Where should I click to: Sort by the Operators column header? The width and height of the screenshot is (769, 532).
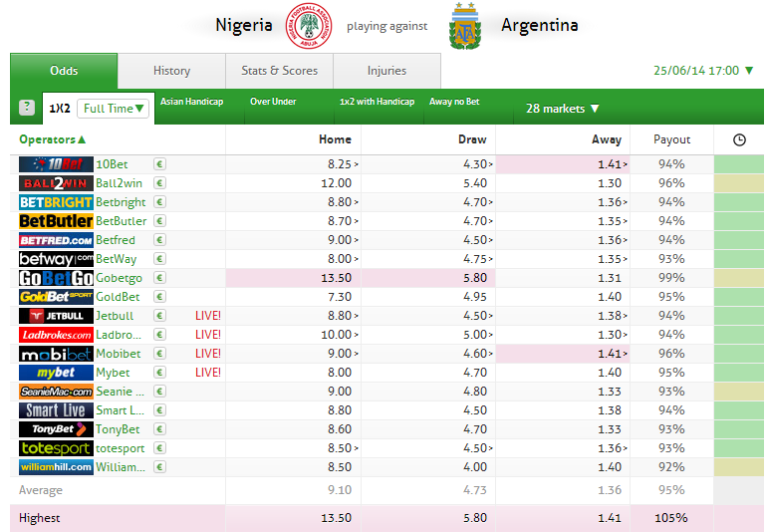[53, 139]
